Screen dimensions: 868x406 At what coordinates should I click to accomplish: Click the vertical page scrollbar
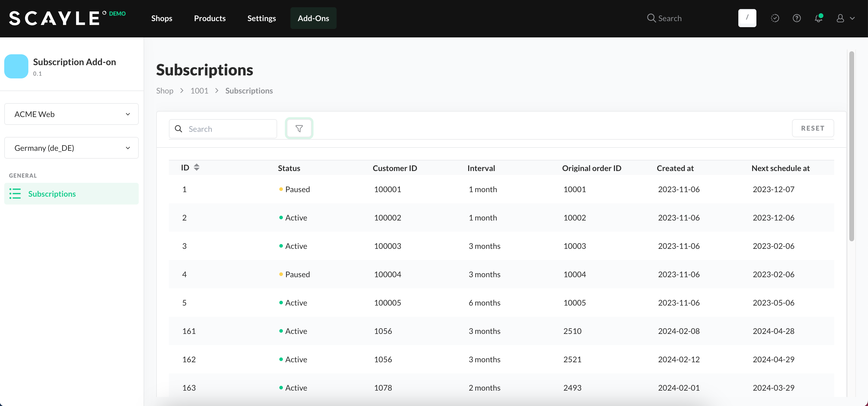click(851, 146)
